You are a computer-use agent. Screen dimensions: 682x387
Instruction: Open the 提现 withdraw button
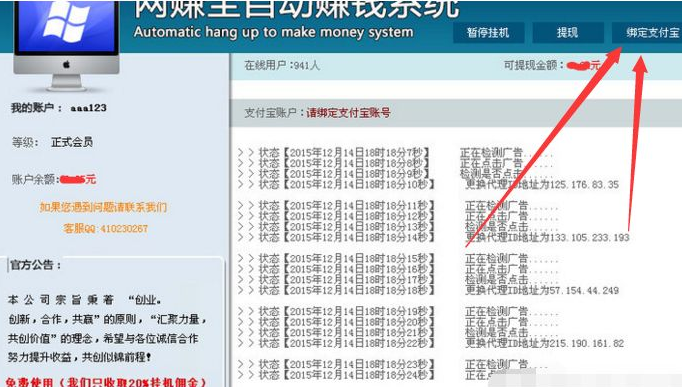click(x=568, y=33)
